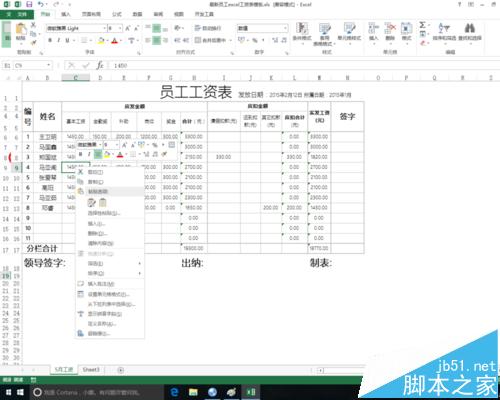Screen dimensions: 500x400
Task: Choose Insert Comment from the context menu
Action: 110,284
